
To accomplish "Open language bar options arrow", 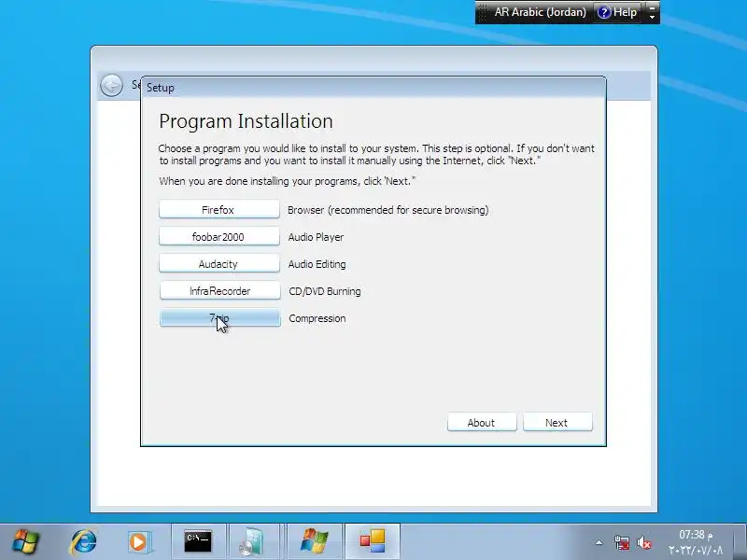I will (x=652, y=16).
